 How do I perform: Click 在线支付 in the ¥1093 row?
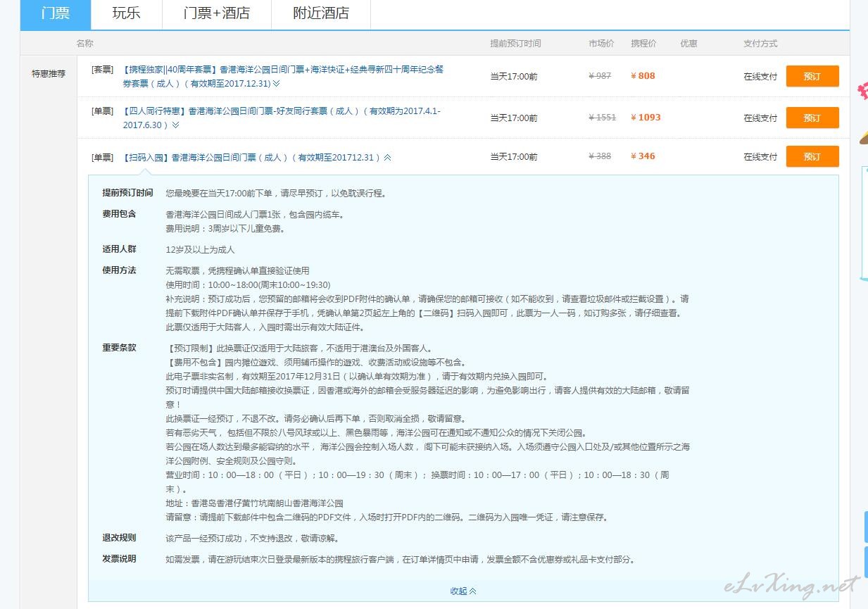pyautogui.click(x=760, y=118)
